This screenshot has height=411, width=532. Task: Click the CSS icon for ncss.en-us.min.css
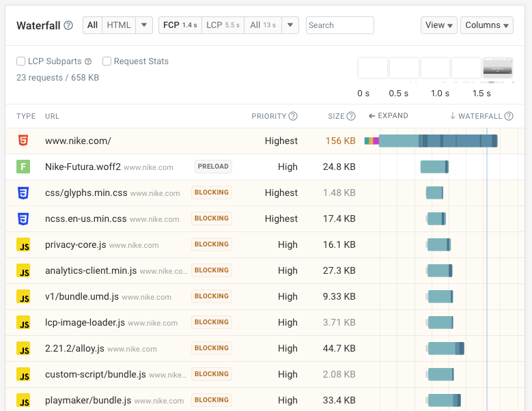pyautogui.click(x=23, y=218)
